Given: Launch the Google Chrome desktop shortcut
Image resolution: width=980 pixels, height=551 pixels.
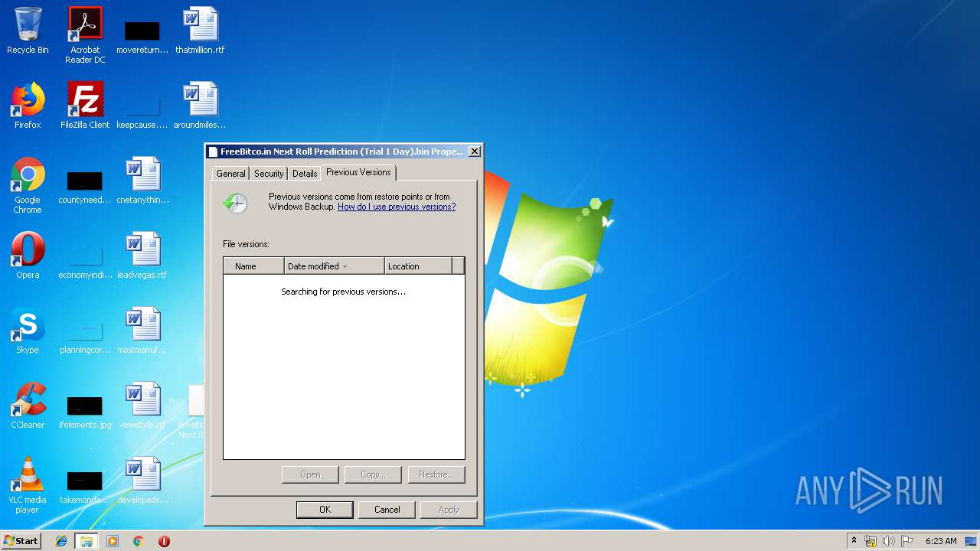Looking at the screenshot, I should [x=28, y=185].
